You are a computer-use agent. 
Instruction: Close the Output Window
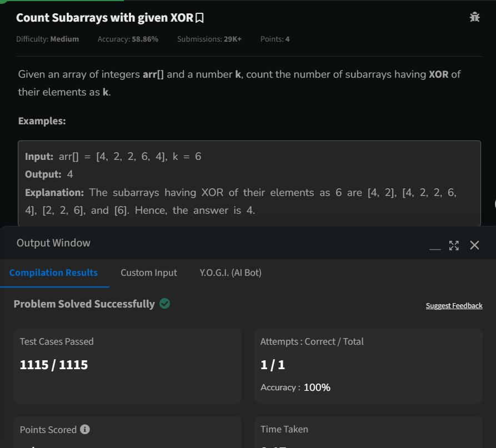(475, 244)
